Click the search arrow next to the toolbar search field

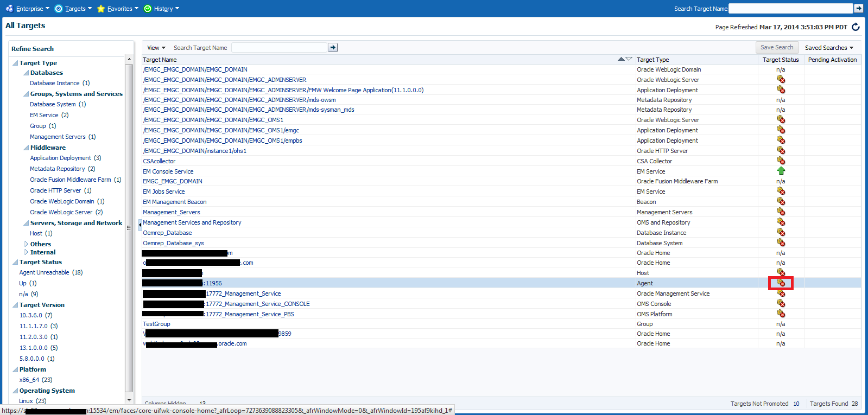[x=333, y=48]
